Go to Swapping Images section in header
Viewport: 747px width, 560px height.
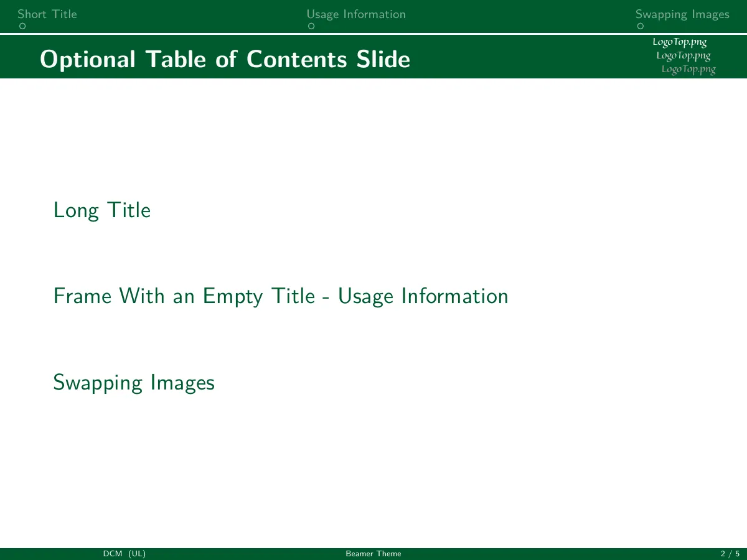(682, 14)
